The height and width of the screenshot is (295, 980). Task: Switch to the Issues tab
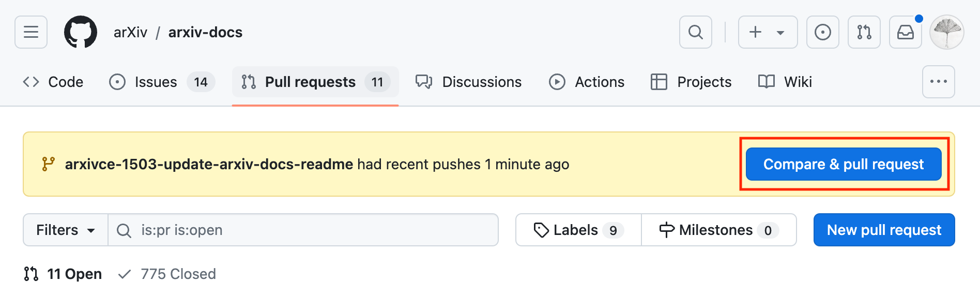click(162, 82)
